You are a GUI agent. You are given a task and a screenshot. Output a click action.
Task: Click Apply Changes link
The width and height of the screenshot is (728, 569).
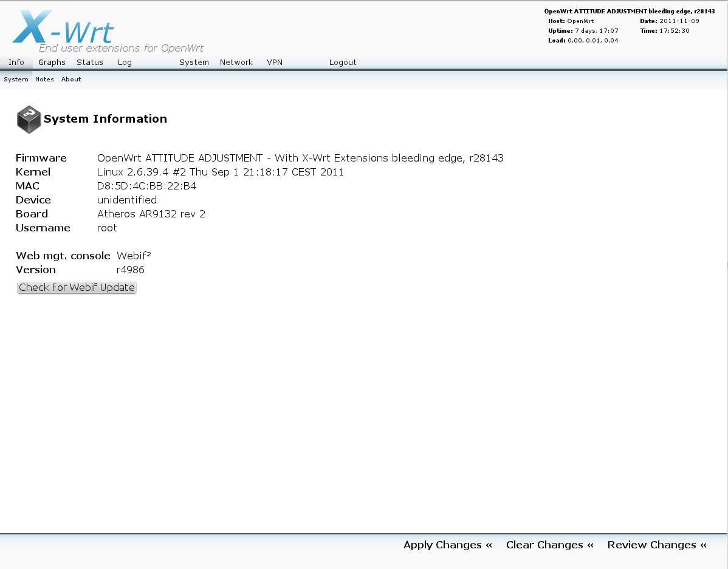(448, 545)
